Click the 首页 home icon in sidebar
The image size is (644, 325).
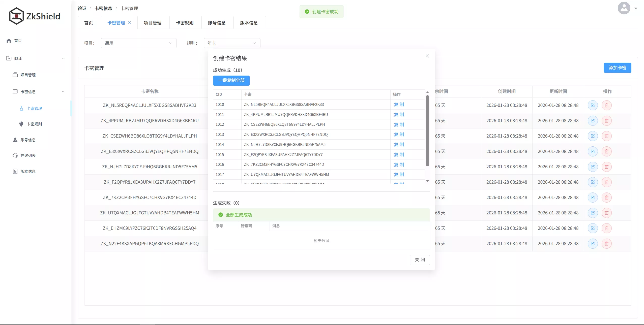point(8,41)
